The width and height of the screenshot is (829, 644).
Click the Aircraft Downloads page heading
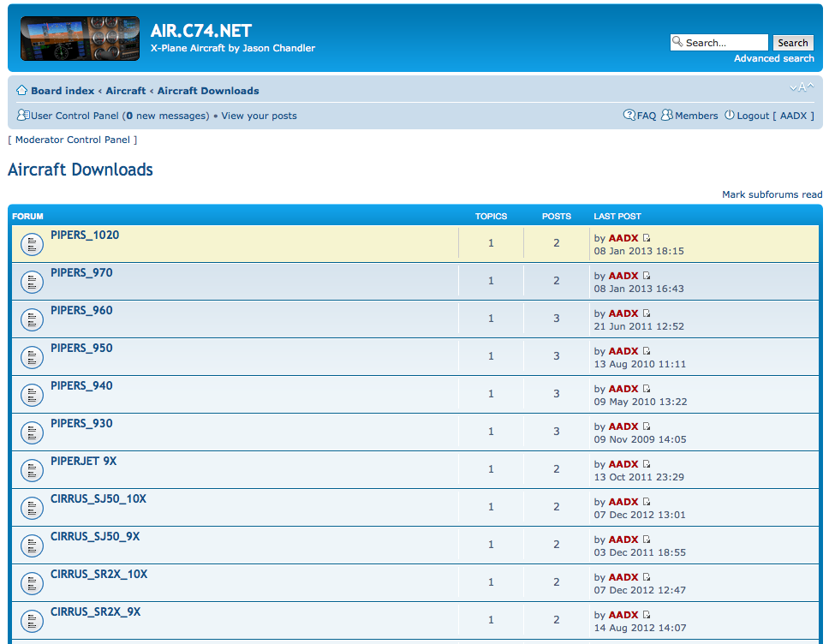click(81, 170)
